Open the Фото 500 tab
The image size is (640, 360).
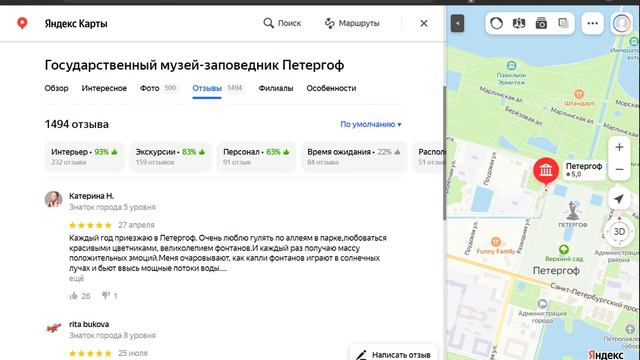point(158,88)
